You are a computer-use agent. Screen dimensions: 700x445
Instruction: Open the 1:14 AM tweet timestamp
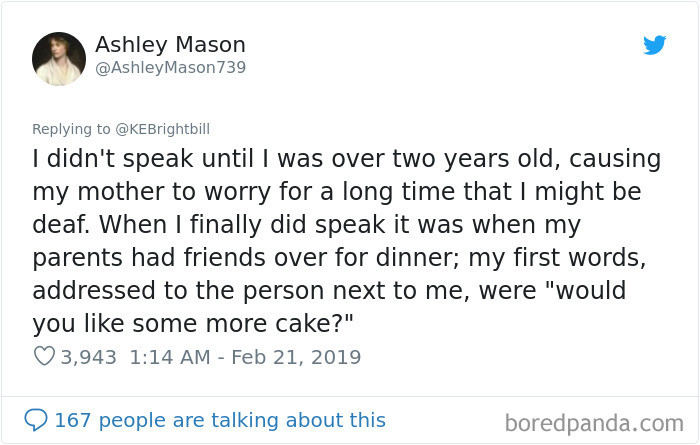tap(169, 356)
